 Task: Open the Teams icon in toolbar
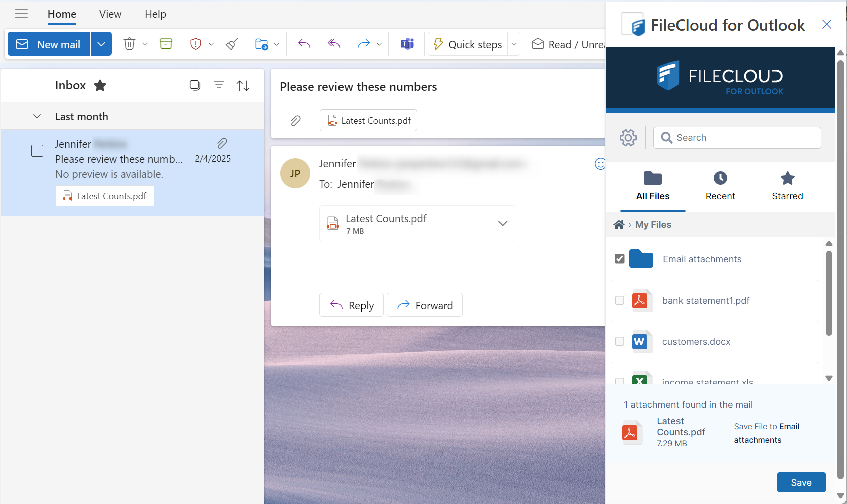[407, 44]
